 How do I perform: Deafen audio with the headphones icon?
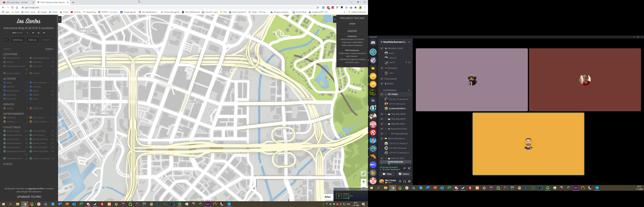pos(405,181)
